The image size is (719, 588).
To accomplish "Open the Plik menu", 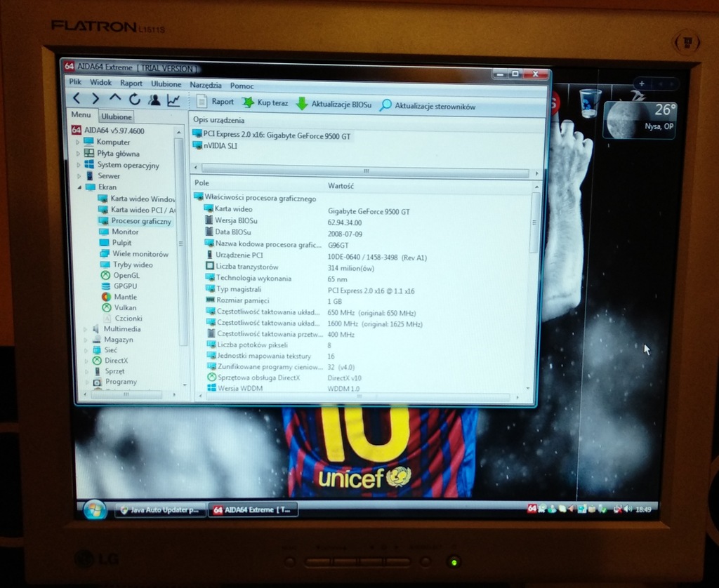I will (x=75, y=81).
